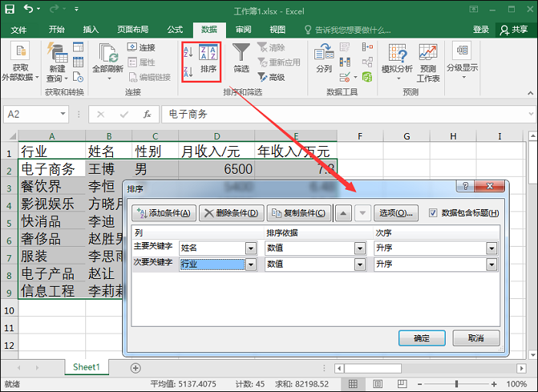The image size is (538, 392).
Task: Click the 预测工作表 forecast sheet icon
Action: (428, 62)
